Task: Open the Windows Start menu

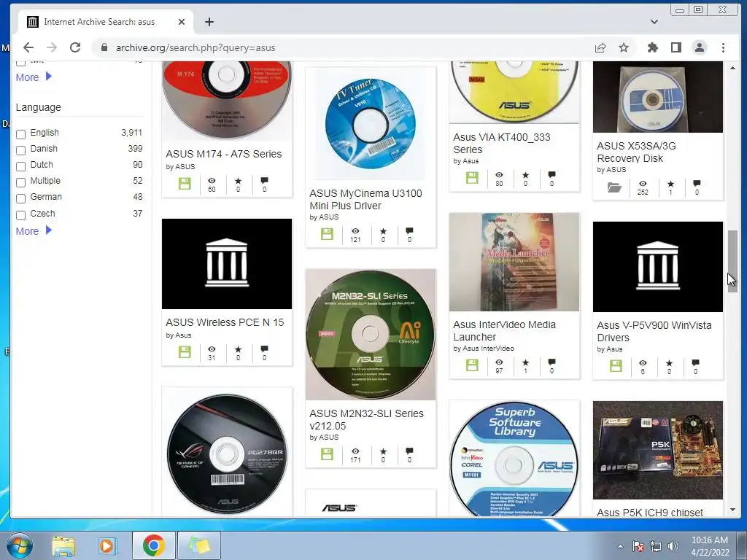Action: 19,545
